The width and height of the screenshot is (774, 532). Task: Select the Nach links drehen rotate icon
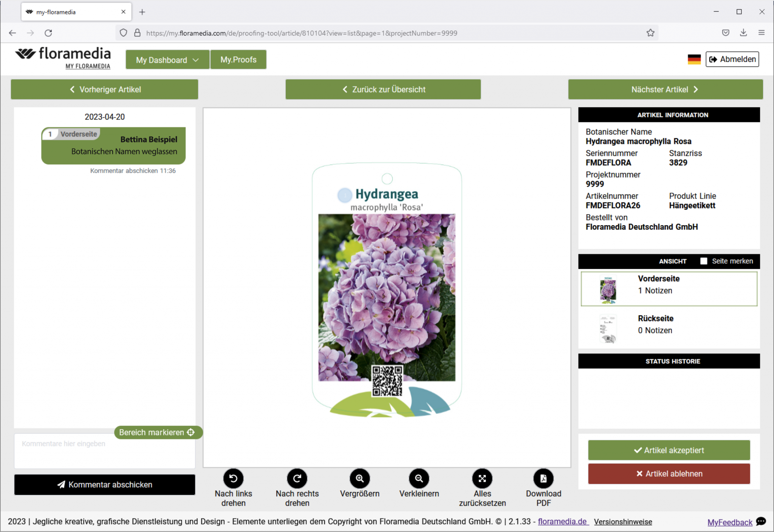[x=233, y=478]
